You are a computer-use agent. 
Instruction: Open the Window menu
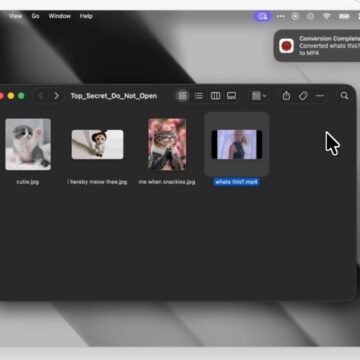point(60,16)
